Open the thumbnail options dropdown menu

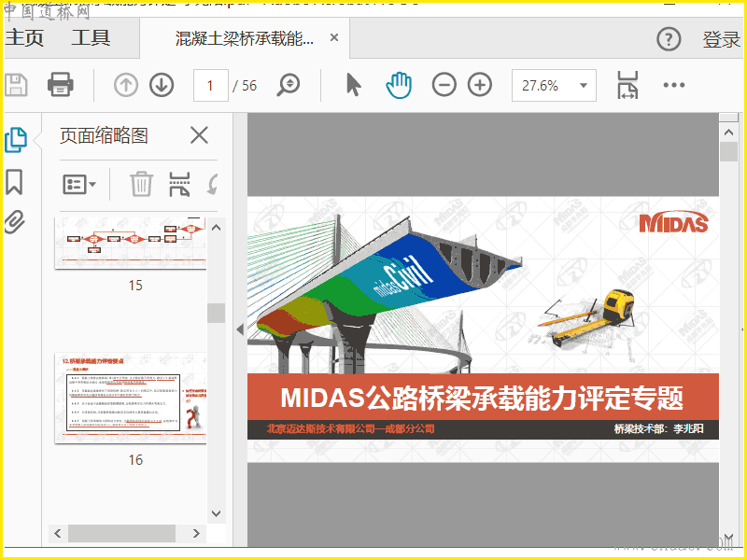tap(79, 184)
